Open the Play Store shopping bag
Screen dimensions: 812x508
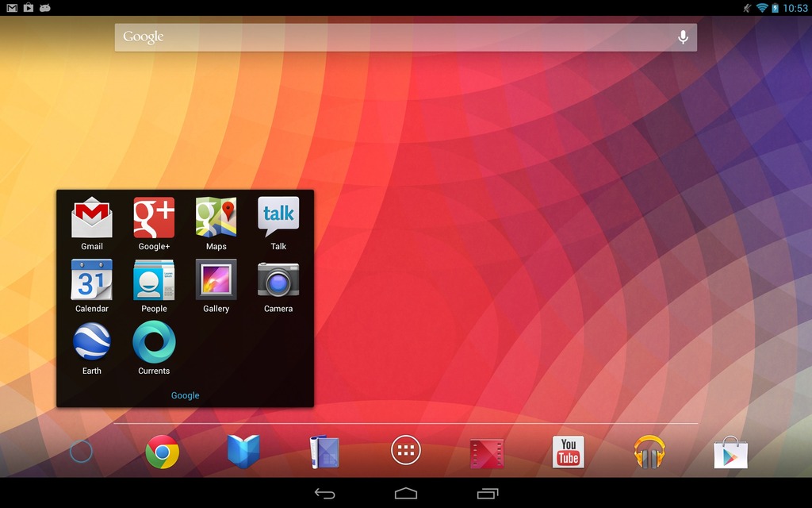(730, 452)
